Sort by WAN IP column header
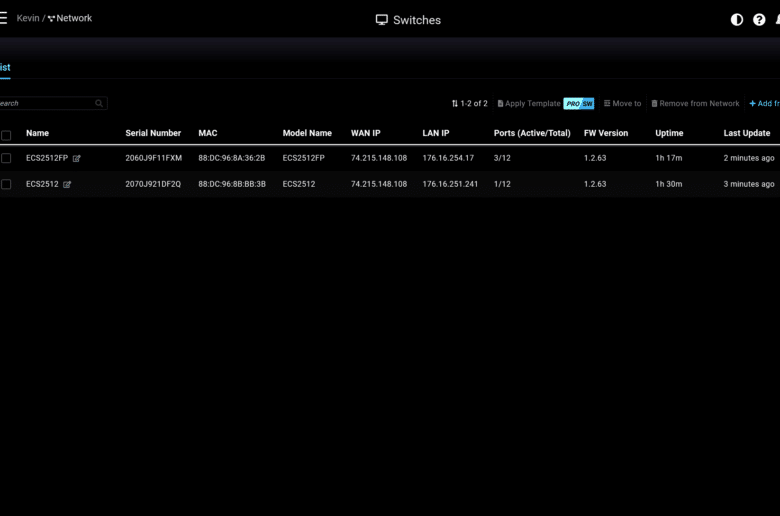The image size is (780, 516). 366,133
